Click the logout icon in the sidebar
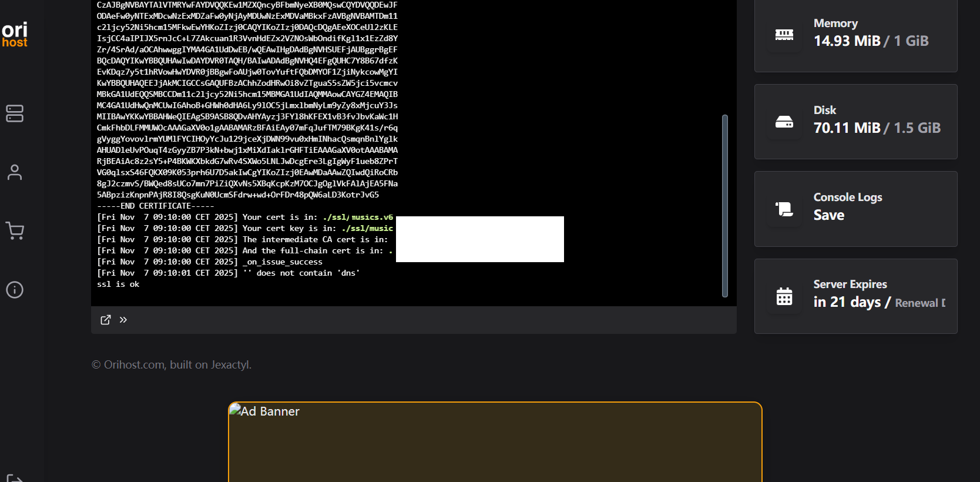This screenshot has width=980, height=482. click(15, 477)
